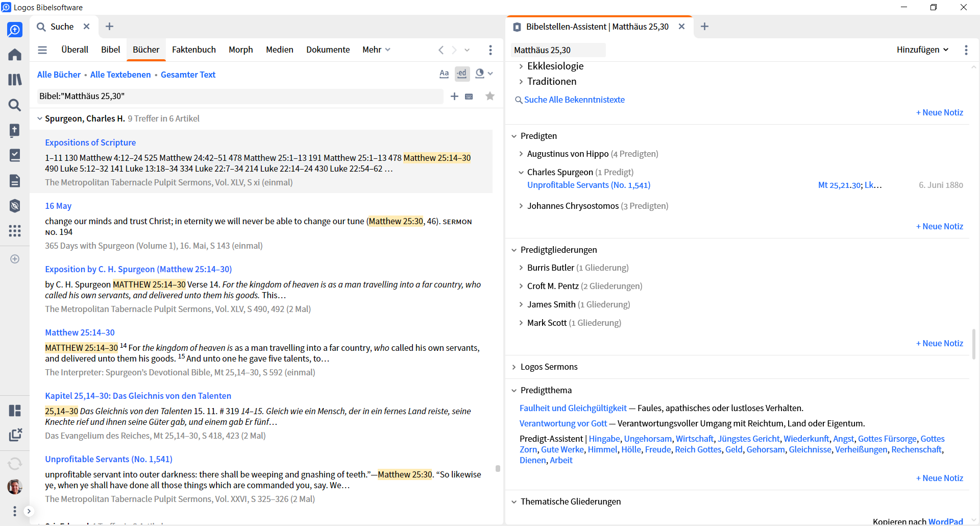This screenshot has height=526, width=980.
Task: Close all panels via the sidebar icon
Action: coord(15,435)
